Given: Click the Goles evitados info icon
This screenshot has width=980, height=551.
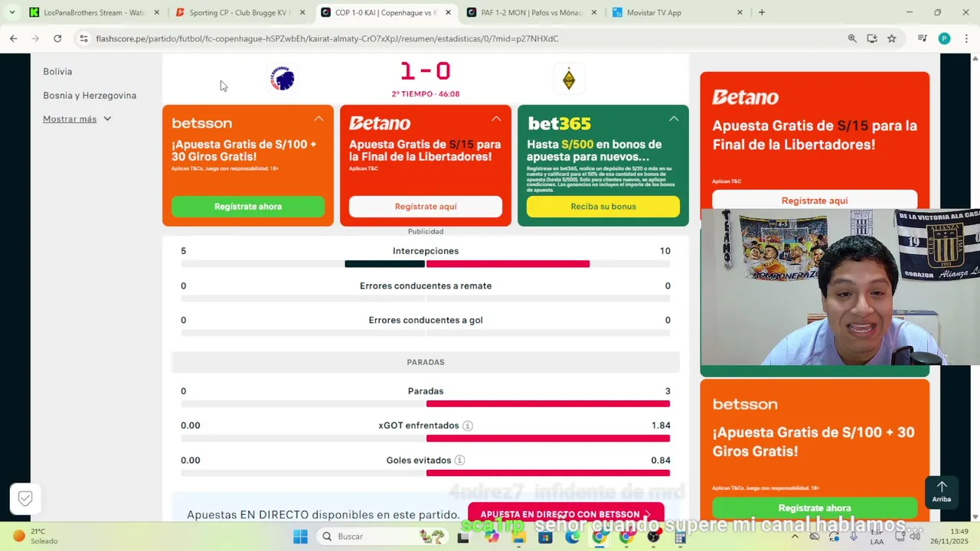Looking at the screenshot, I should coord(459,460).
